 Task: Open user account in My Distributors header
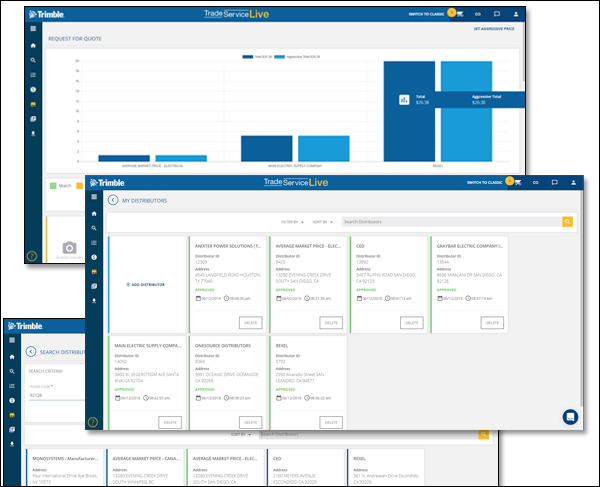coord(573,182)
